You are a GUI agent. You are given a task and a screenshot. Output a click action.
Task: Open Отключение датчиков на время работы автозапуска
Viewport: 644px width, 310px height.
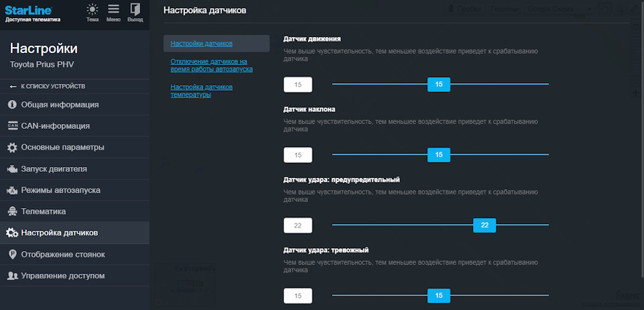tap(211, 65)
